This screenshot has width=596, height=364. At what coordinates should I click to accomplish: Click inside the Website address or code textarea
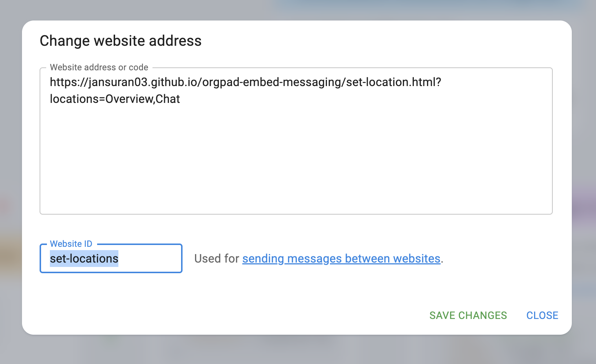pos(295,146)
